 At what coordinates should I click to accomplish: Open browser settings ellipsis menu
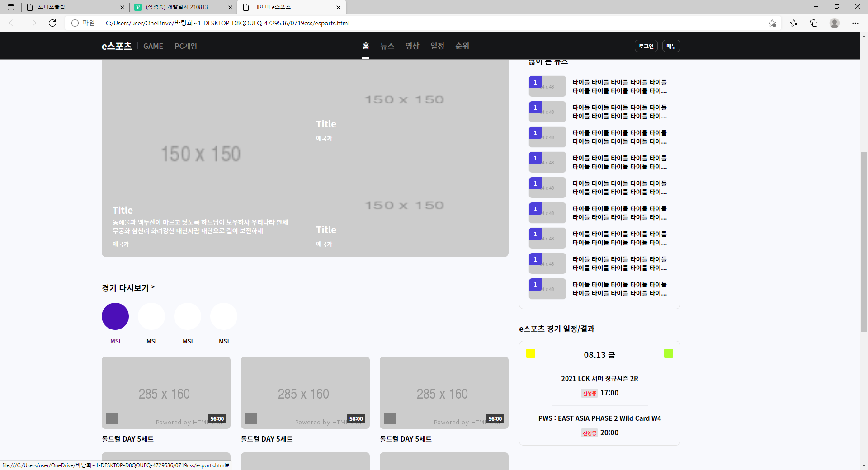855,23
